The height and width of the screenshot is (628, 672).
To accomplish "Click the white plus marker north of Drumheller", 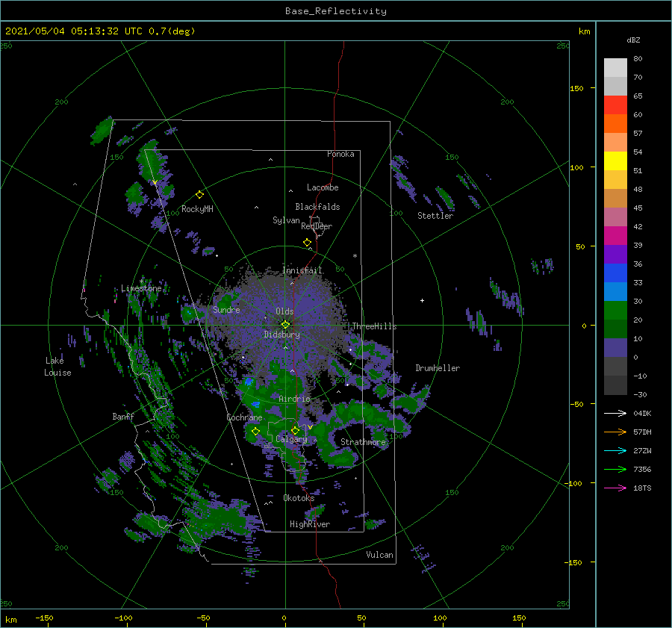I will click(x=422, y=300).
